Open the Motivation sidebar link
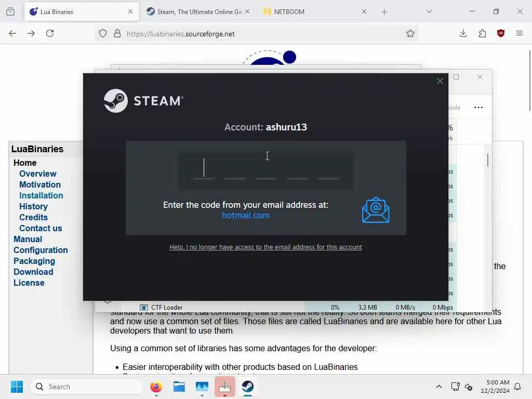The height and width of the screenshot is (399, 532). coord(40,184)
